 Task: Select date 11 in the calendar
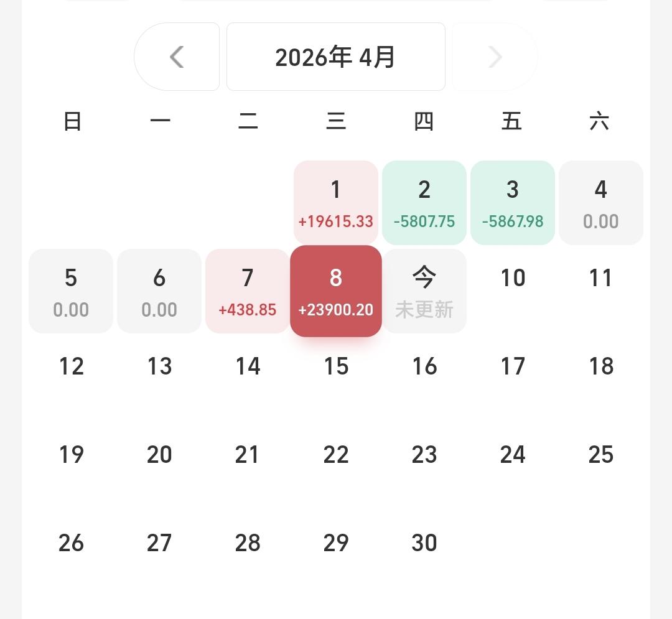[600, 279]
